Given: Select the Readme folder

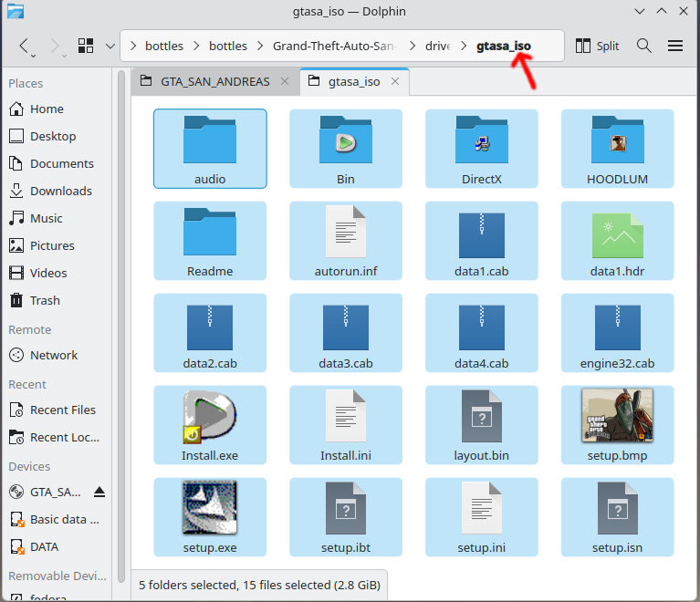Looking at the screenshot, I should [x=210, y=241].
